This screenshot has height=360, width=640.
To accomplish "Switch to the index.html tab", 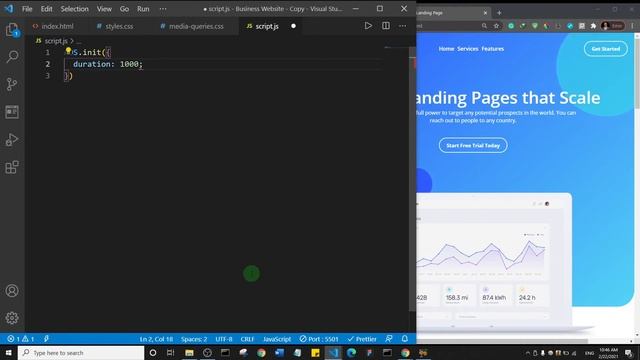I will click(53, 26).
